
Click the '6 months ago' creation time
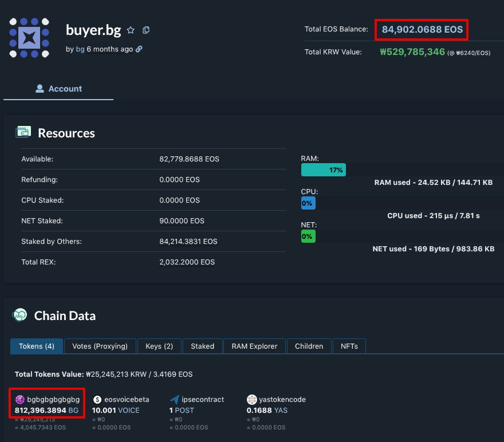pos(109,49)
